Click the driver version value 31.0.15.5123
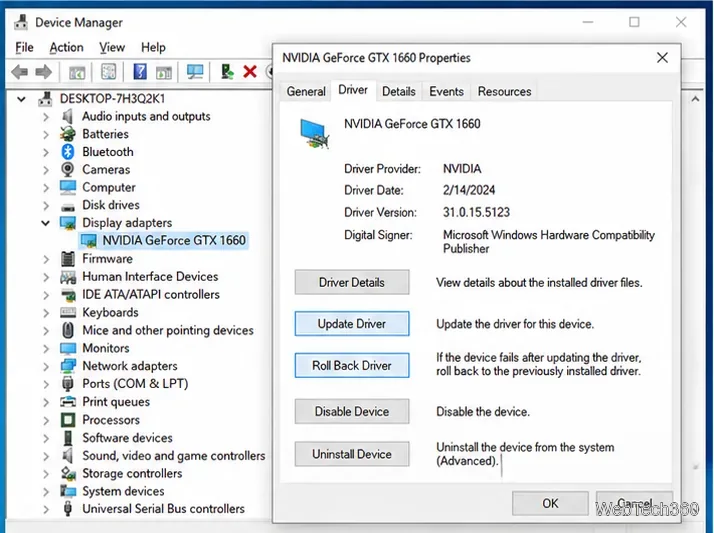The image size is (714, 533). 476,212
